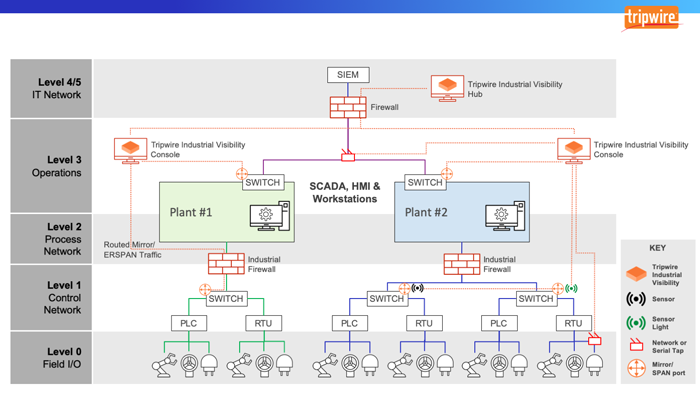Click the 'Level 4/5 IT Network' label
The image size is (700, 394).
point(57,88)
